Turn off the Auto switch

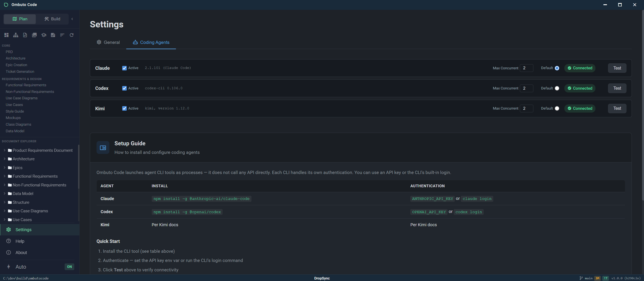coord(69,267)
